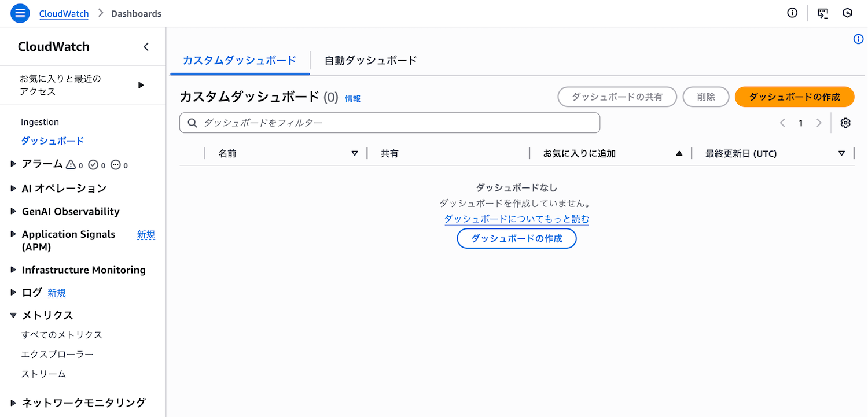Open the CloudShell terminal icon
The height and width of the screenshot is (417, 868).
click(822, 13)
